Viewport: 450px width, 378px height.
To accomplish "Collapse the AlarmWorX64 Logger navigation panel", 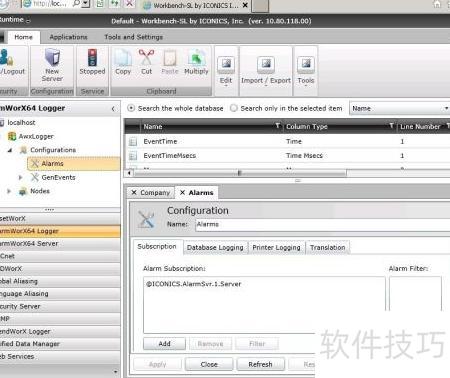I will 113,109.
